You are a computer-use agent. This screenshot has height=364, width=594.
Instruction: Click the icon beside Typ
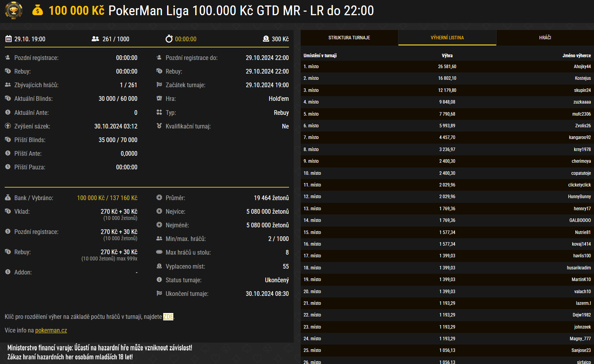(159, 112)
